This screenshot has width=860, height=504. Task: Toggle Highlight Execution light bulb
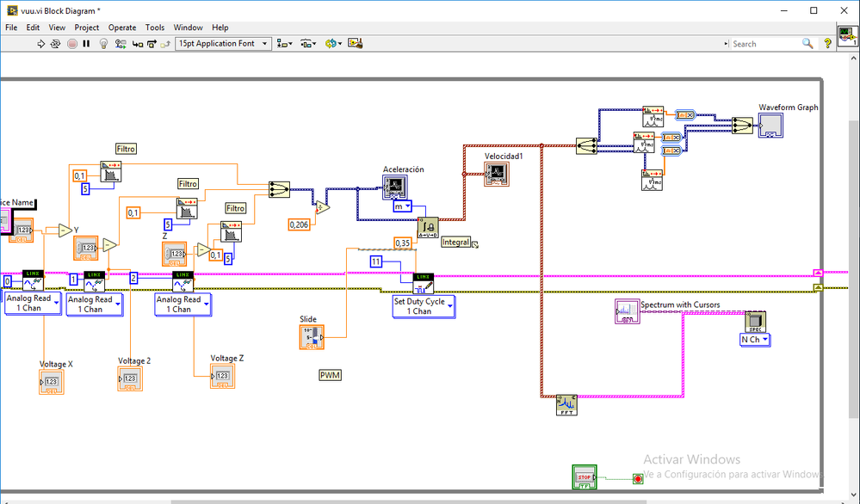point(103,44)
